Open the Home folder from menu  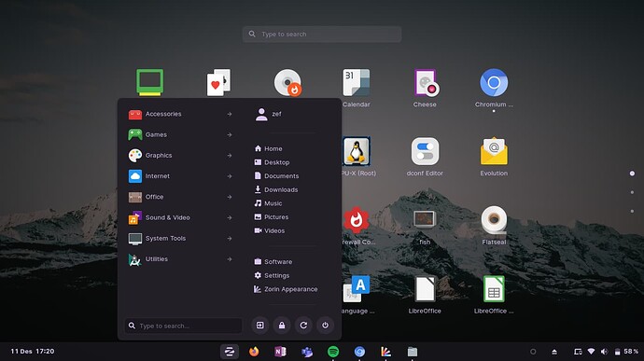[268, 148]
